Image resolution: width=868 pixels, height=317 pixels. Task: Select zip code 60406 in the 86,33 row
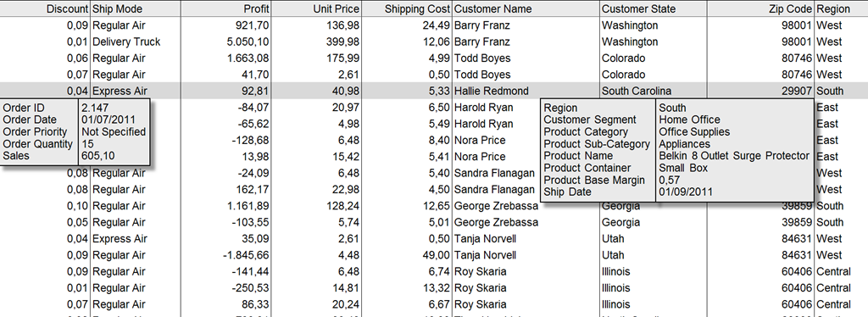click(x=797, y=304)
